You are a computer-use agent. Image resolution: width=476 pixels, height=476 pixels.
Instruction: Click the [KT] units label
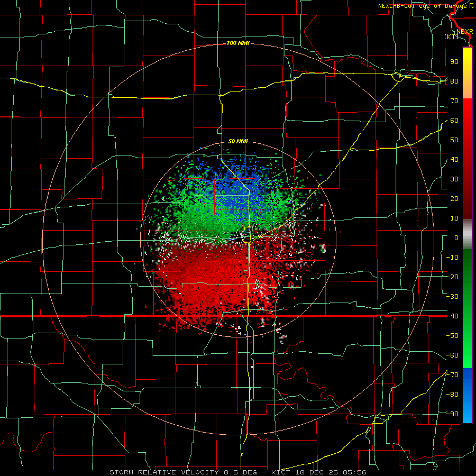click(452, 36)
